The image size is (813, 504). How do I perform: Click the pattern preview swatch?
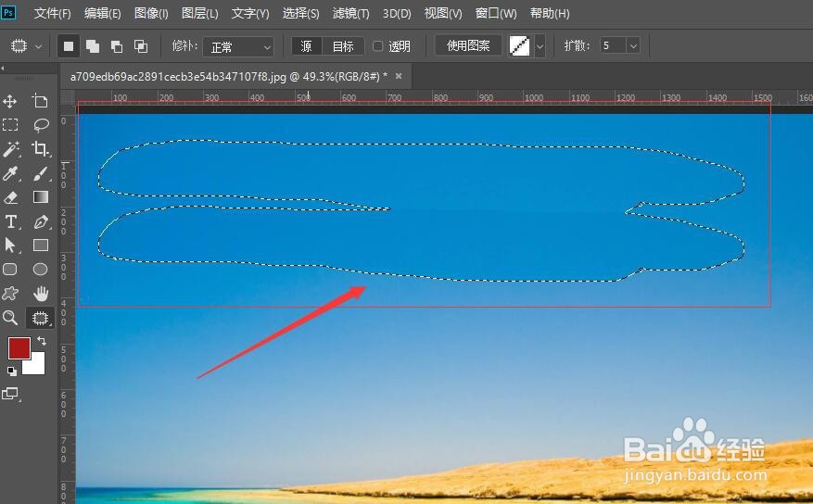[x=519, y=46]
